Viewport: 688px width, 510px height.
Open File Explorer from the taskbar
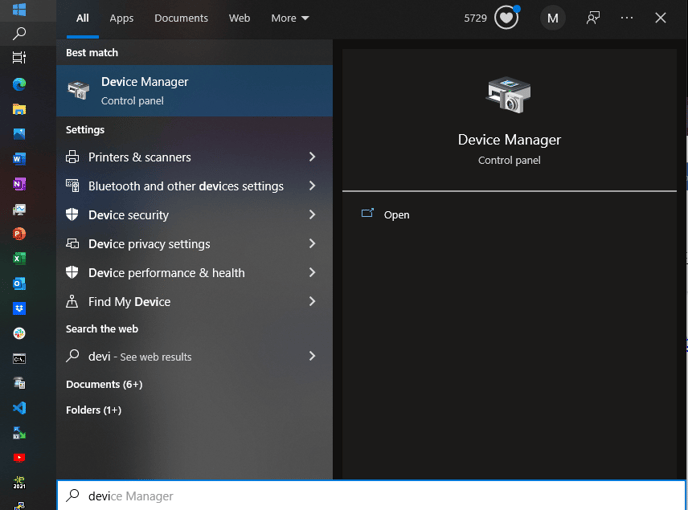[19, 109]
